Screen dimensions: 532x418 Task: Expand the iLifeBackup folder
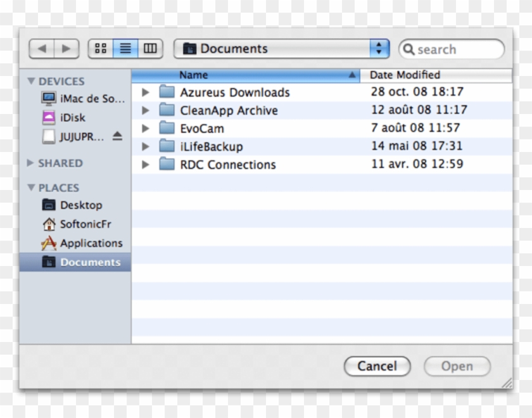click(146, 146)
